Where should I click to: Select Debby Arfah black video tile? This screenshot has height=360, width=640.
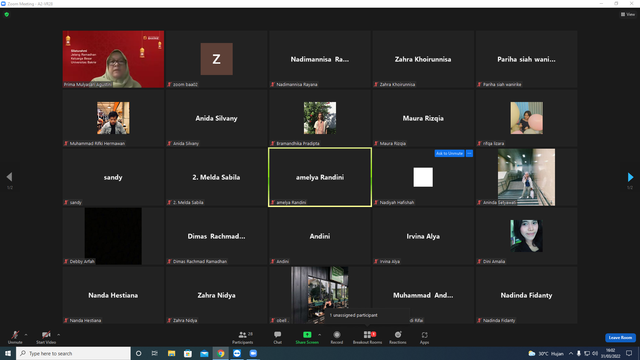point(113,236)
